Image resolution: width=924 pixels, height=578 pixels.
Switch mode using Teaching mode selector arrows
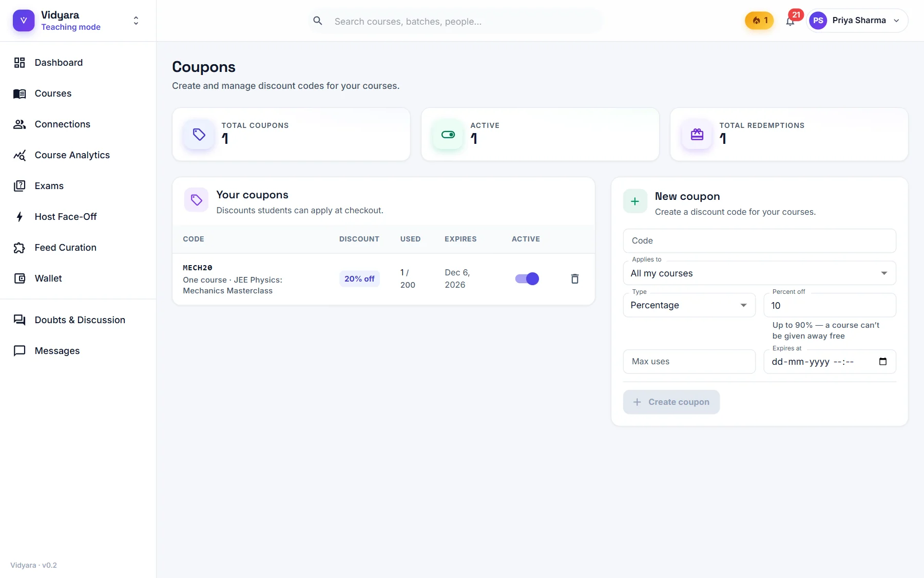(136, 21)
